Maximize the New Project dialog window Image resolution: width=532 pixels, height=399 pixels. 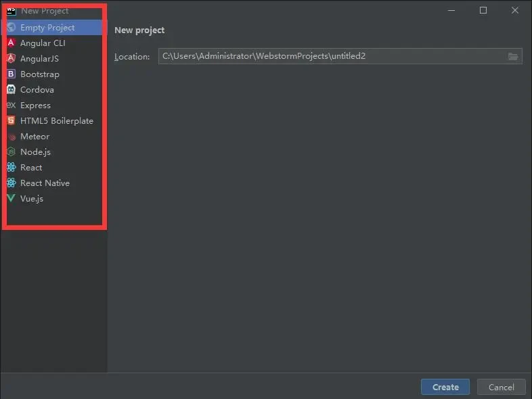483,10
